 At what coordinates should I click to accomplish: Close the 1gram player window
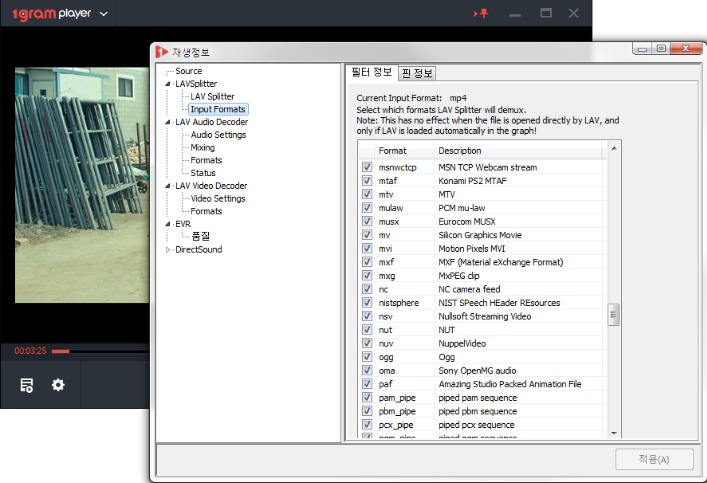pos(574,13)
